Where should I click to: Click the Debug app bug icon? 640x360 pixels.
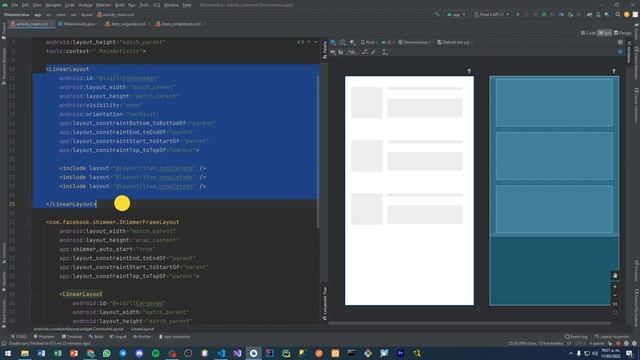tap(544, 15)
